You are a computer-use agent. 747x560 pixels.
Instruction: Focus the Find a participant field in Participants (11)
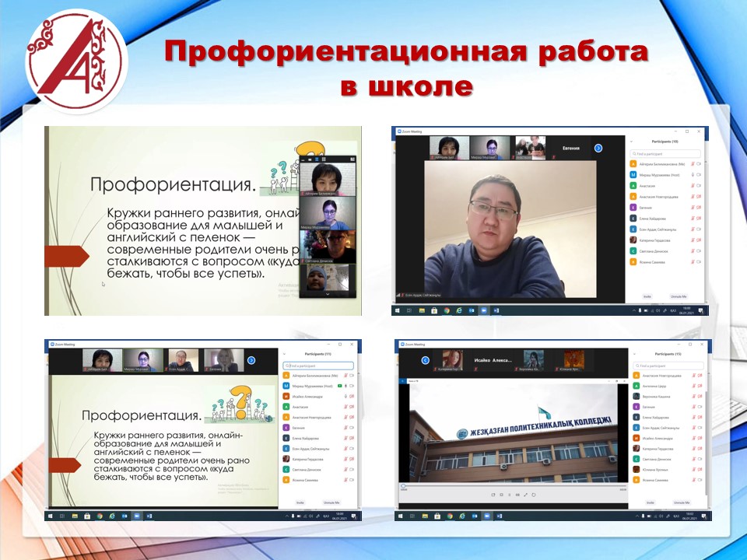pos(318,366)
